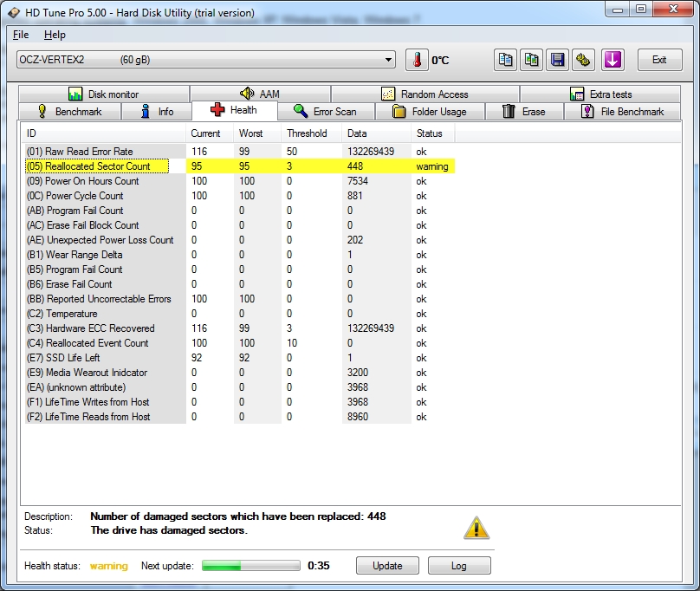This screenshot has width=700, height=591.
Task: Switch to the Folder Usage tab
Action: 430,112
